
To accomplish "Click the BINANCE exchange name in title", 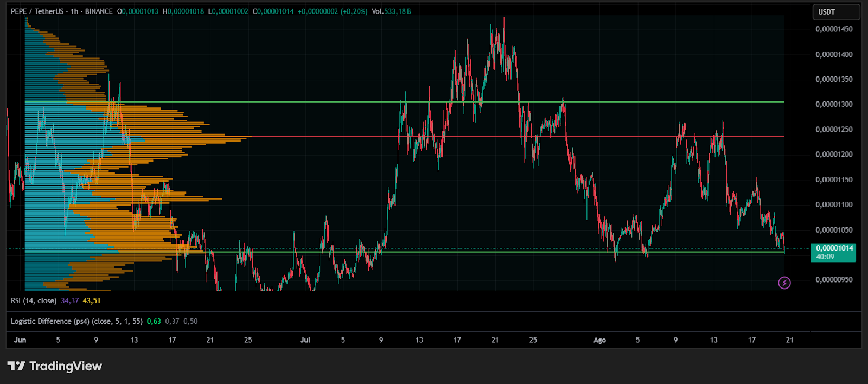I will [x=99, y=11].
